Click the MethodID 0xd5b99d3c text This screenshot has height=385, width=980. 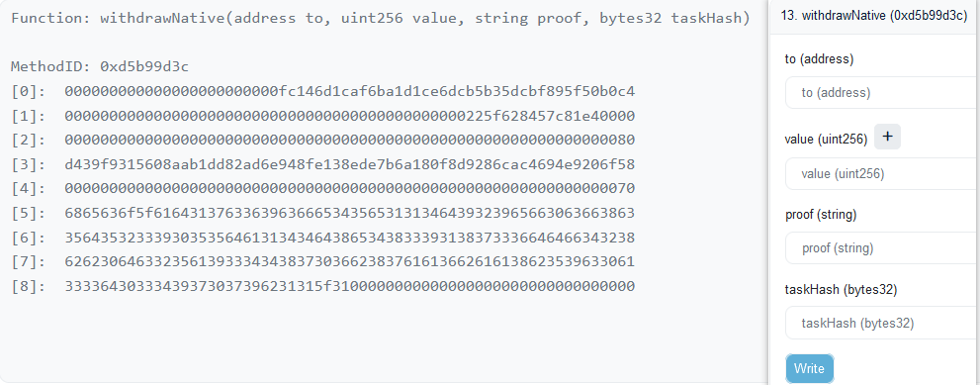click(x=100, y=66)
